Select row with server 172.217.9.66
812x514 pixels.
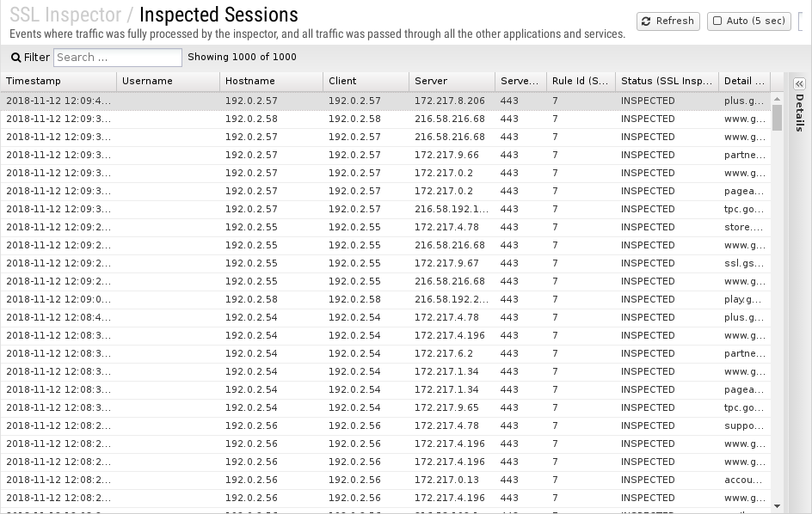pyautogui.click(x=385, y=156)
